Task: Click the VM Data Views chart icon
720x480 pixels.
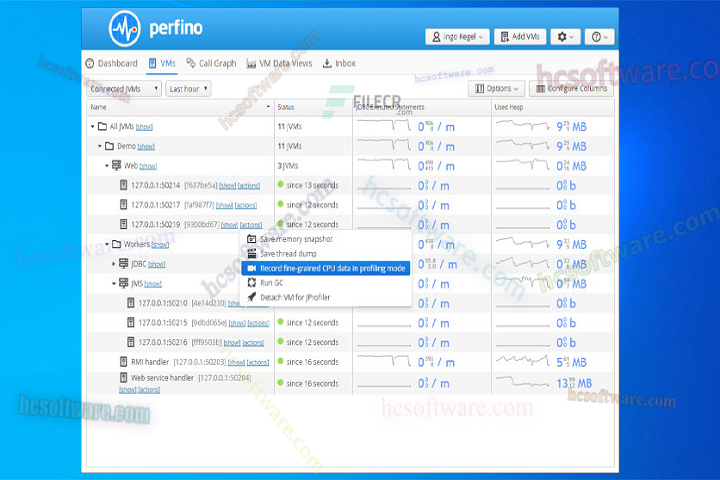Action: (251, 63)
